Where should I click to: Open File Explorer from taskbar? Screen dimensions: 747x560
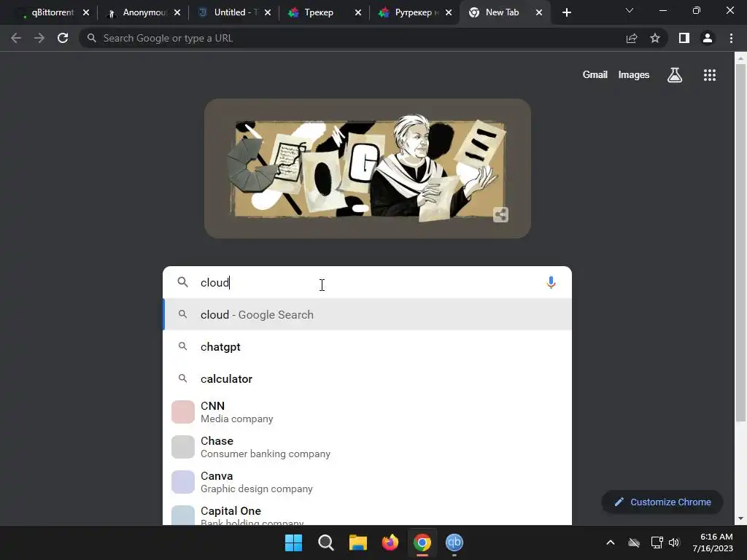tap(357, 542)
